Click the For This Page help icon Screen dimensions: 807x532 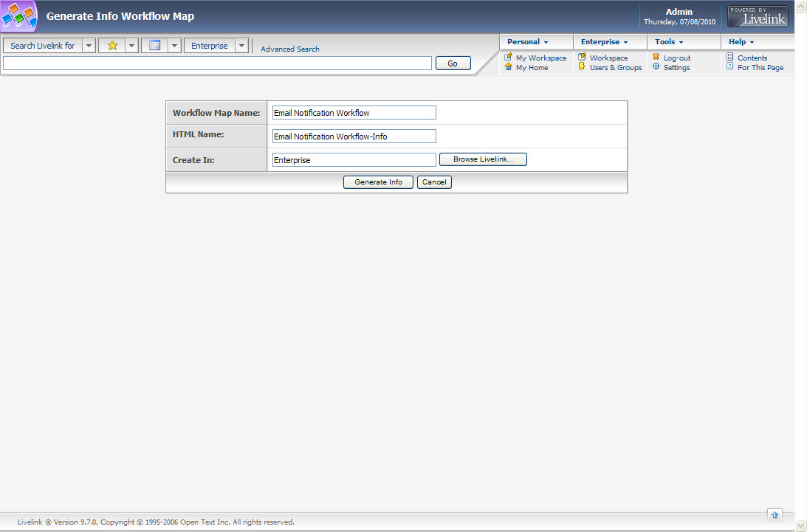729,67
